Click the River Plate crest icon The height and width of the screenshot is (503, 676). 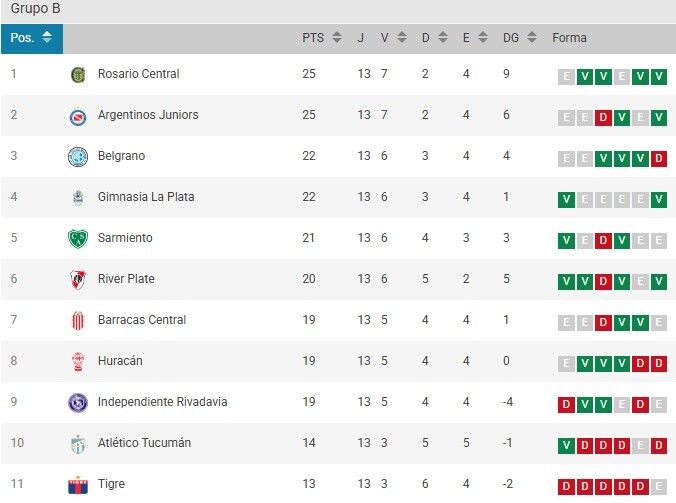coord(78,280)
